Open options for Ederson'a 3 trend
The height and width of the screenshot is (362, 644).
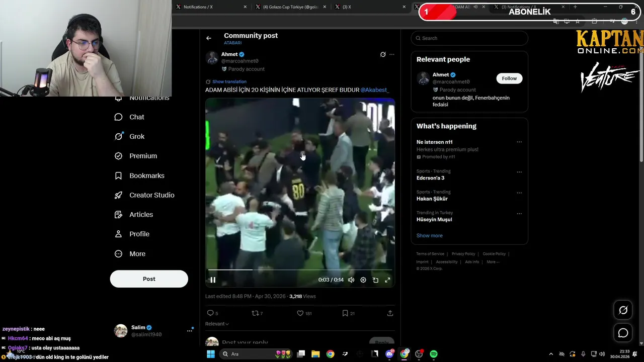[519, 172]
